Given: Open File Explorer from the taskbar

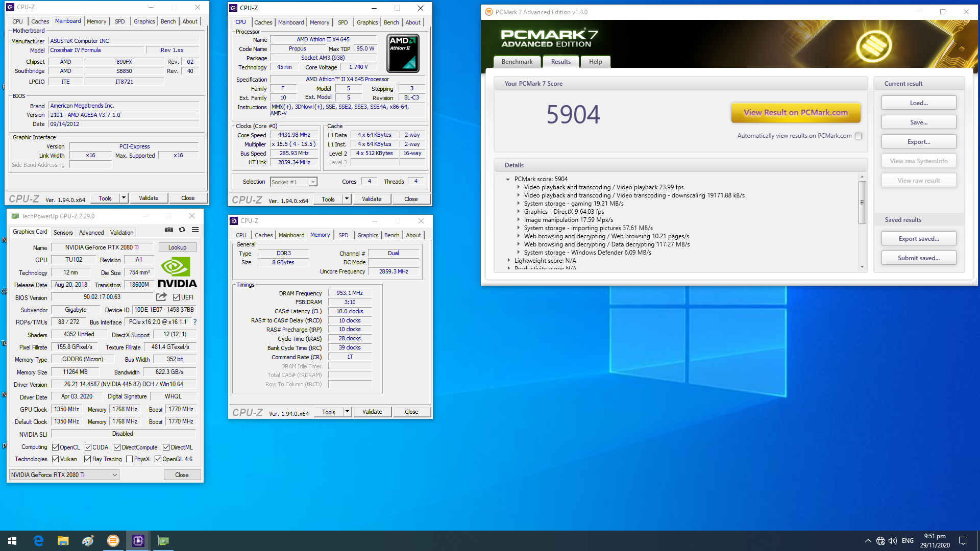Looking at the screenshot, I should [63, 541].
